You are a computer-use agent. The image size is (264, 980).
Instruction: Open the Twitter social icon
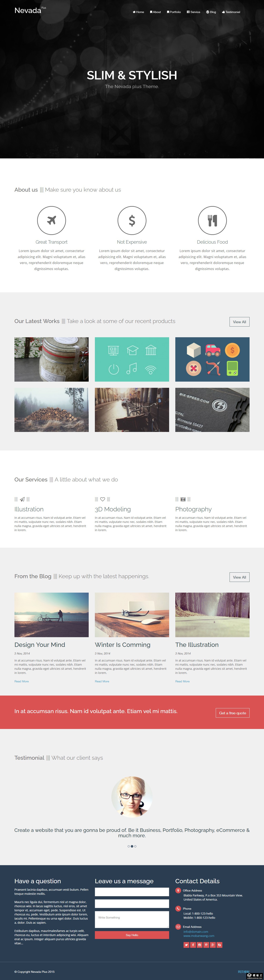186,945
